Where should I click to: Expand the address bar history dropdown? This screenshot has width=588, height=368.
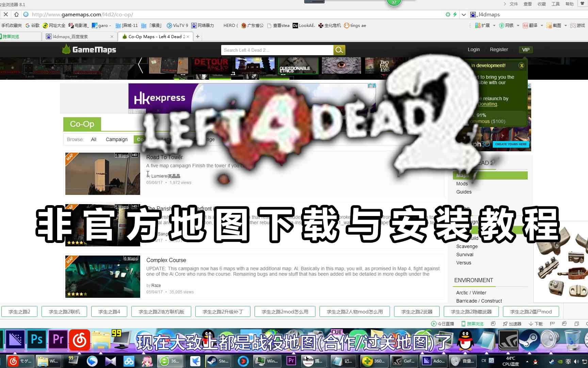[463, 15]
